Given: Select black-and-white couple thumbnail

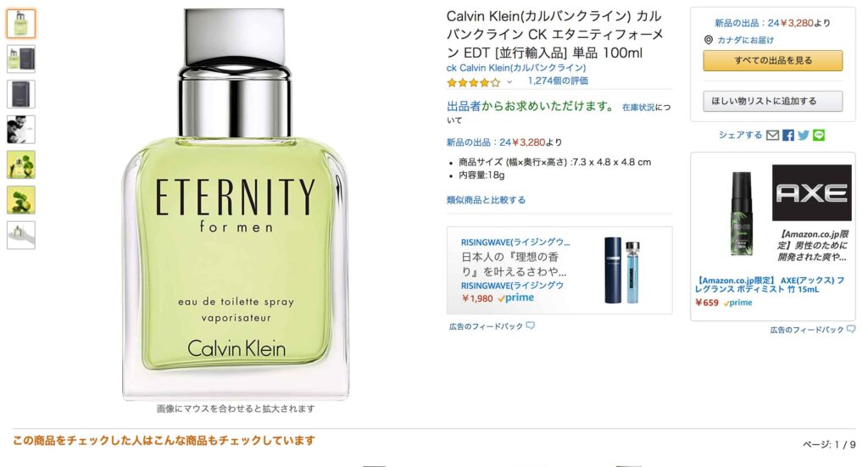Looking at the screenshot, I should coord(21,130).
